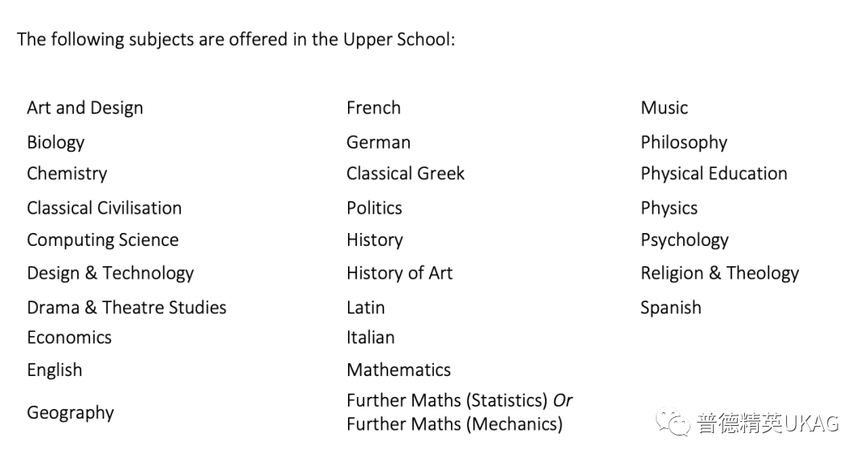
Task: Click on Biology in the list
Action: (56, 143)
